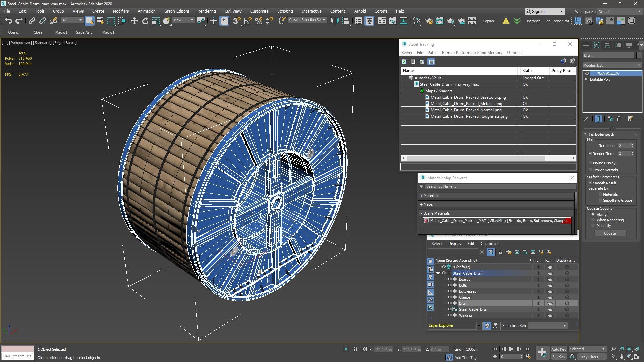
Task: Select the Move transform tool
Action: [x=134, y=21]
